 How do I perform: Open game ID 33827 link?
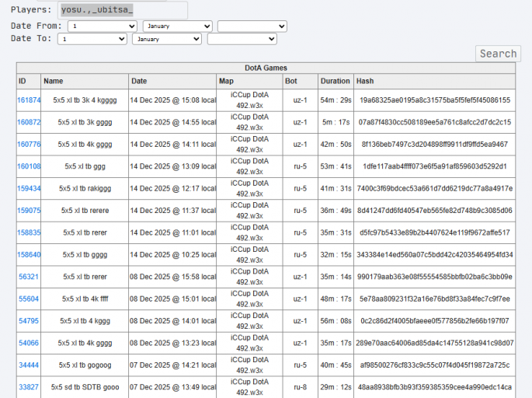29,387
